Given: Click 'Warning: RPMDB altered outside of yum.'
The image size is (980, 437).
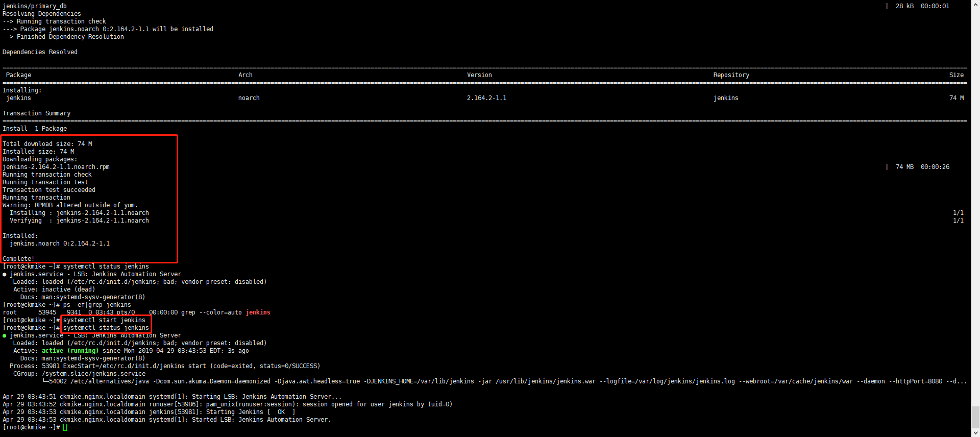Looking at the screenshot, I should click(x=70, y=205).
